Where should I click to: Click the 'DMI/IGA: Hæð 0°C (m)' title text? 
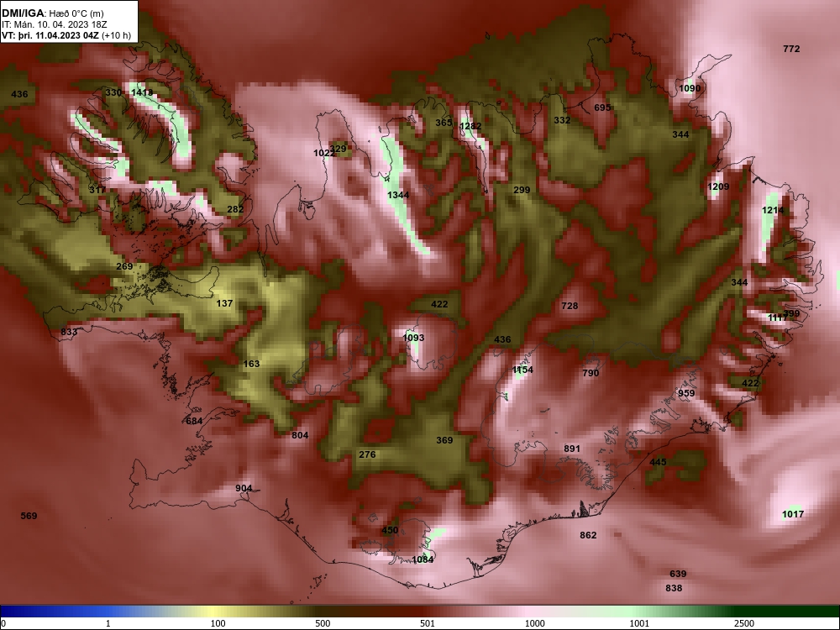(x=52, y=13)
